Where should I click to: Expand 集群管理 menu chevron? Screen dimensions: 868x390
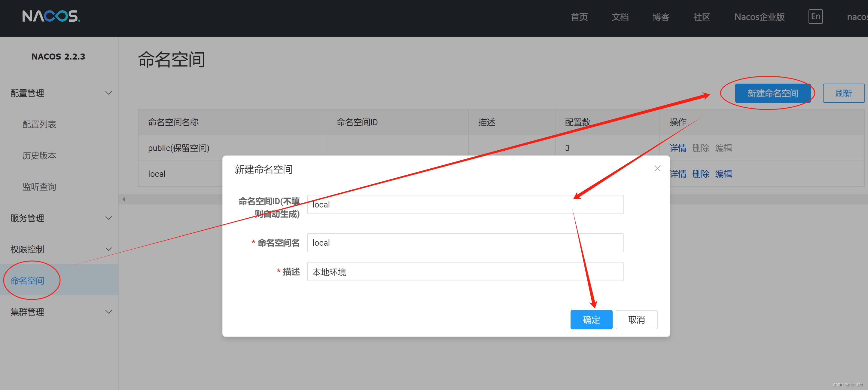point(108,312)
